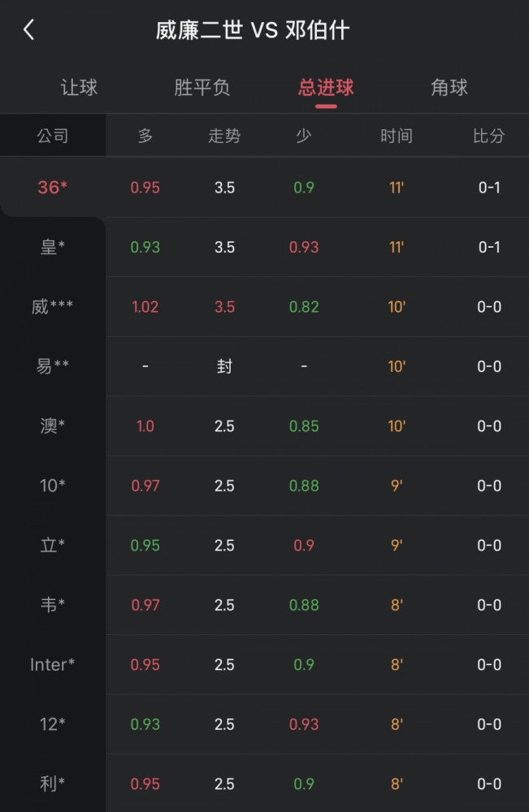Select company 韦* in the sidebar

(x=52, y=604)
